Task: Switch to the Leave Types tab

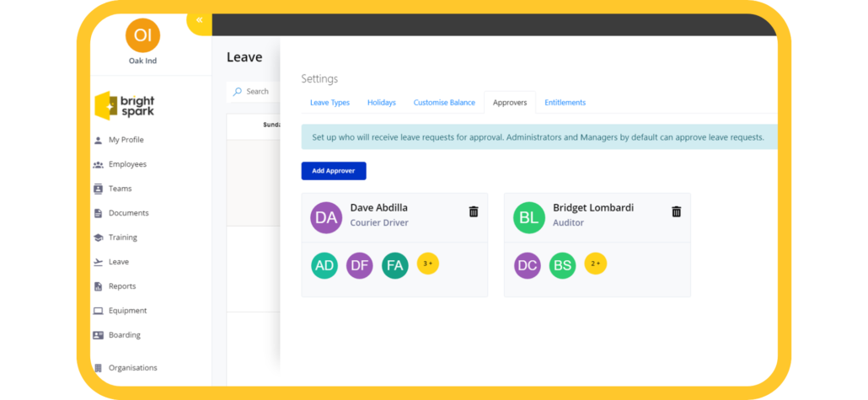Action: click(x=330, y=103)
